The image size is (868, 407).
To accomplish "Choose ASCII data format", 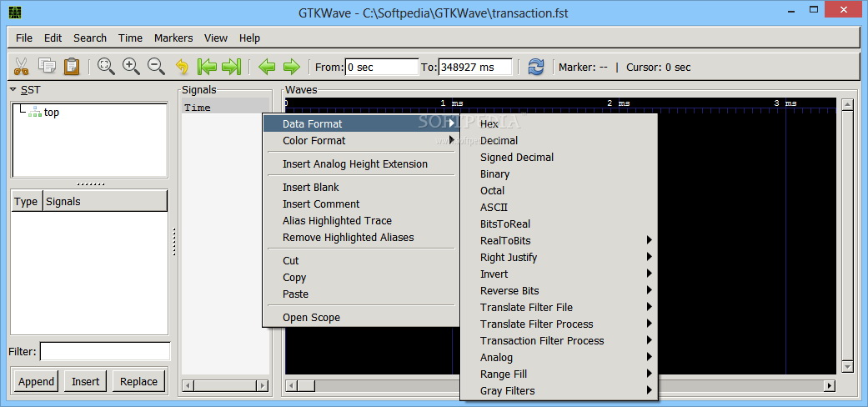I will tap(559, 207).
